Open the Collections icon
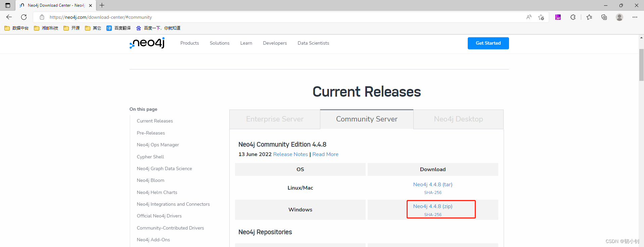 coord(604,17)
